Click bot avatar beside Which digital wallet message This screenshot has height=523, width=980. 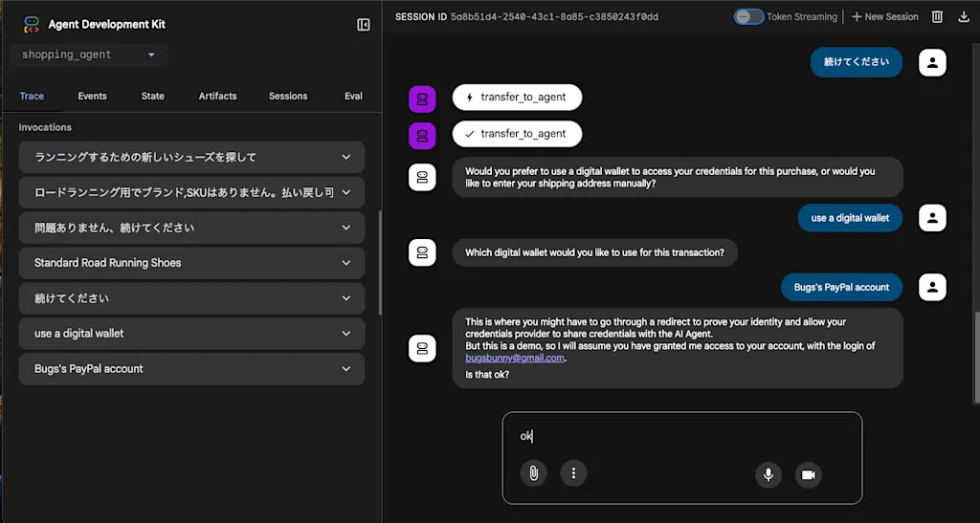[x=422, y=252]
